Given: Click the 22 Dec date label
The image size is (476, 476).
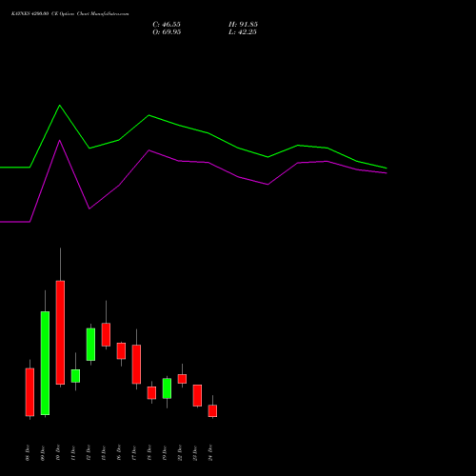Looking at the screenshot, I should [x=180, y=453].
